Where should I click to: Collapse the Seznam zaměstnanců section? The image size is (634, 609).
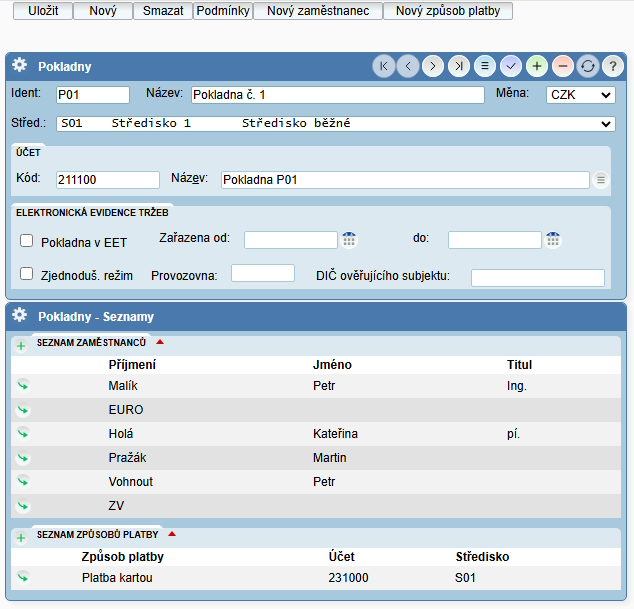[160, 342]
